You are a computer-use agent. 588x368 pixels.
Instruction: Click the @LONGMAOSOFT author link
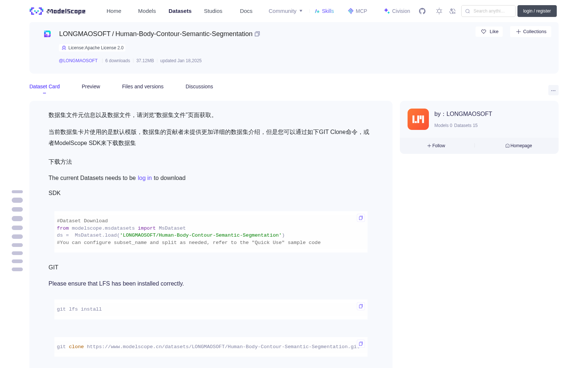[78, 61]
